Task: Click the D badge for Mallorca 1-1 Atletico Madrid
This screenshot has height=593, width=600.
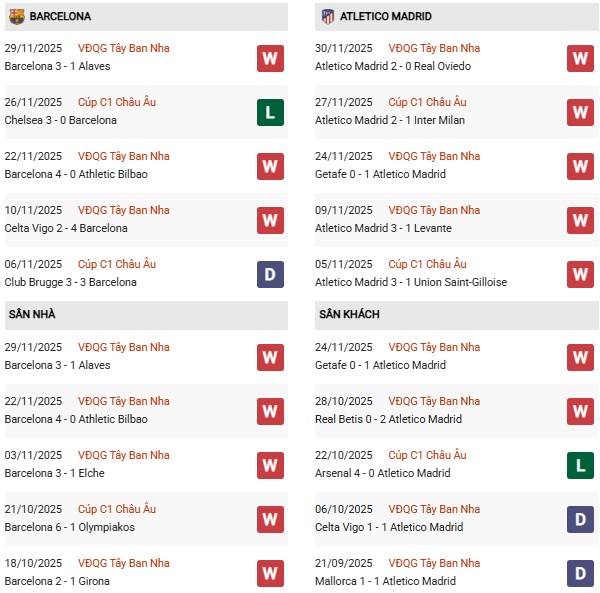Action: click(x=580, y=573)
